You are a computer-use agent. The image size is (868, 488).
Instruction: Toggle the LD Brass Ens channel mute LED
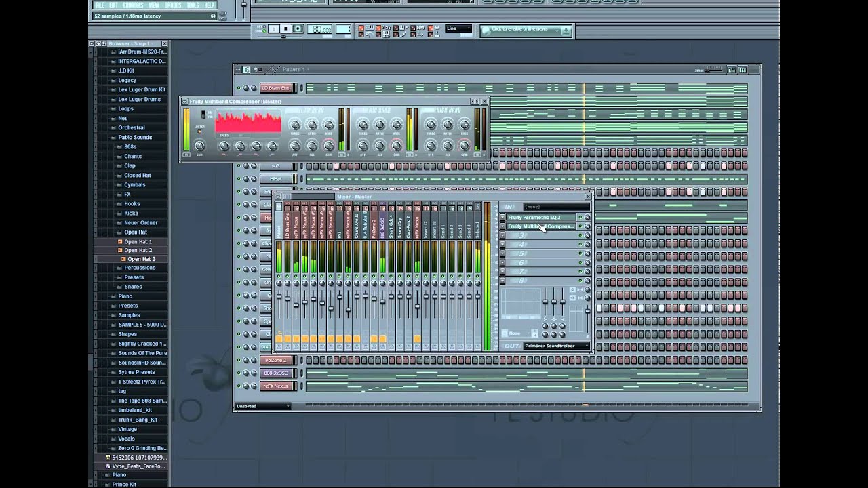239,88
